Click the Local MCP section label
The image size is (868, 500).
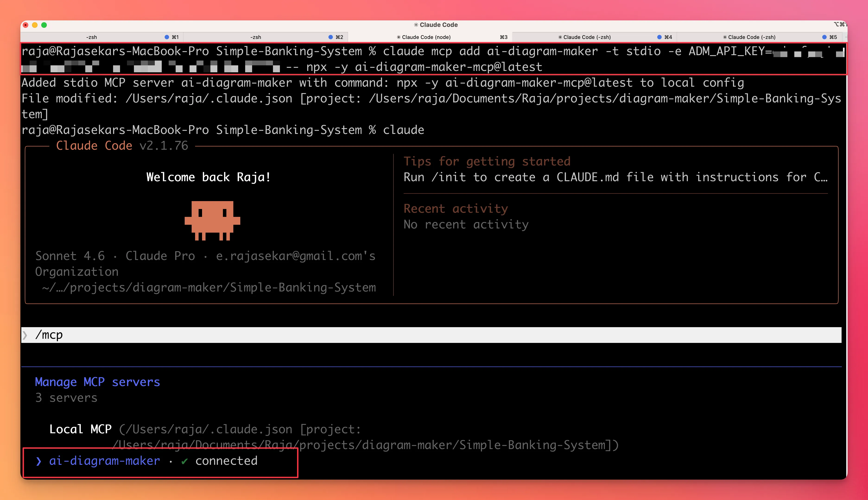click(80, 429)
